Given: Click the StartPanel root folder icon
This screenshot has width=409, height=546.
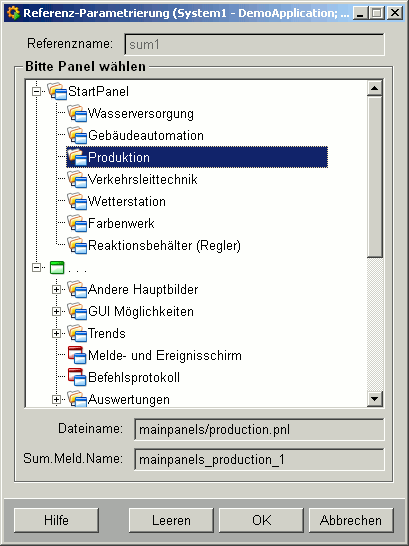Looking at the screenshot, I should point(57,91).
